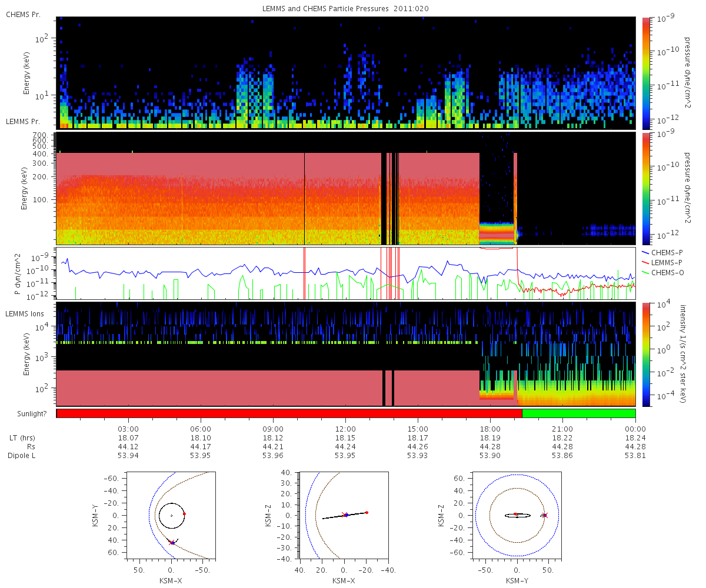
Task: Click the 18:00 time axis label
Action: [490, 429]
